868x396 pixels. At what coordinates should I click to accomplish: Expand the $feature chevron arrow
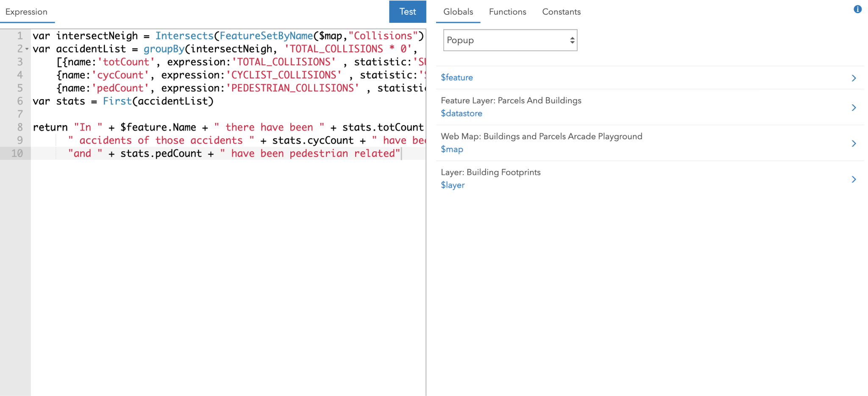pos(854,78)
